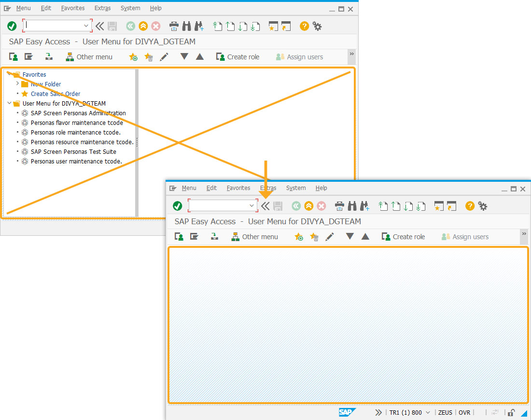This screenshot has height=420, width=531.
Task: Select Personas resource maintenance tcode
Action: pos(82,142)
